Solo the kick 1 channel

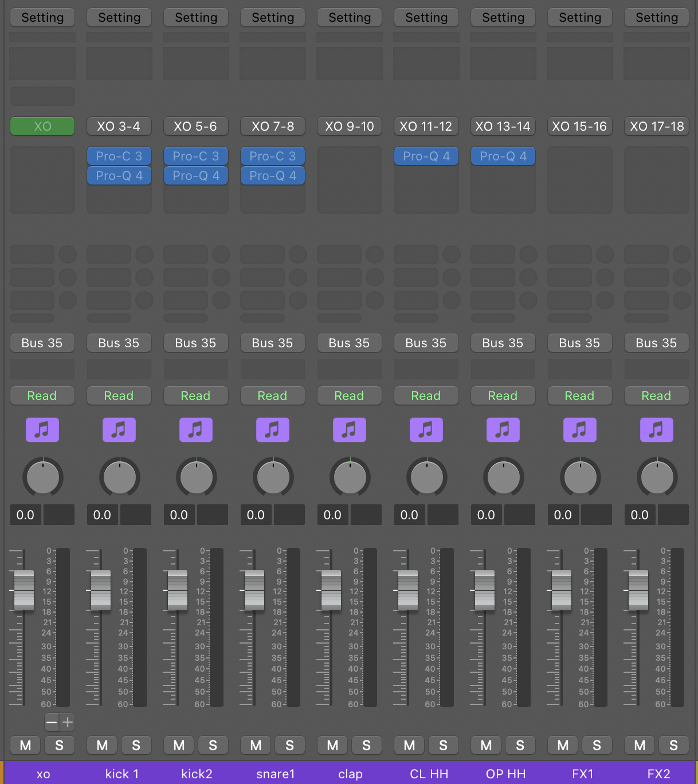click(136, 745)
